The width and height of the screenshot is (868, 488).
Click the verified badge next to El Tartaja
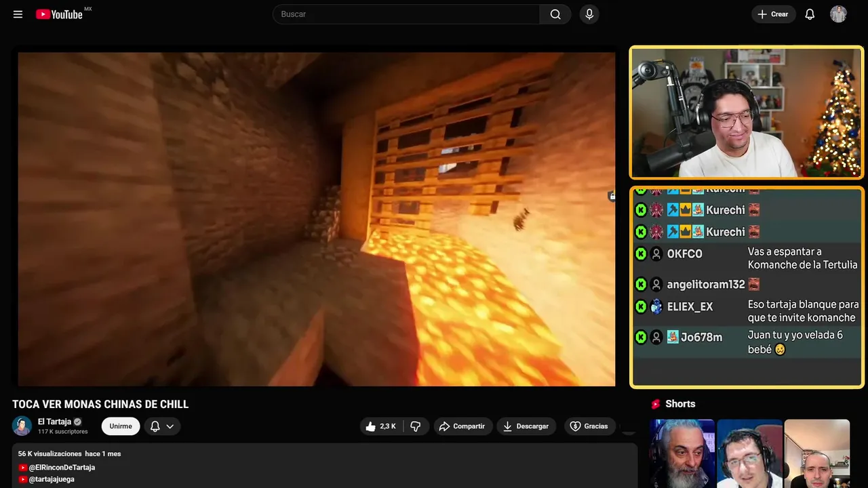coord(77,422)
